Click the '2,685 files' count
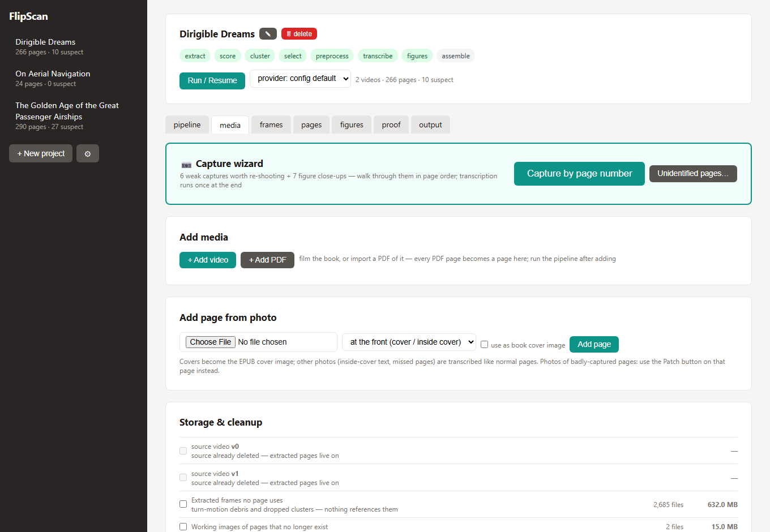Screen dimensions: 770x532 tap(668, 505)
